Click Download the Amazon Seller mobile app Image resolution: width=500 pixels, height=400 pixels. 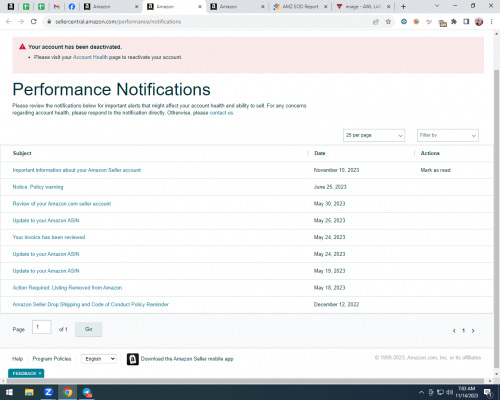point(187,359)
